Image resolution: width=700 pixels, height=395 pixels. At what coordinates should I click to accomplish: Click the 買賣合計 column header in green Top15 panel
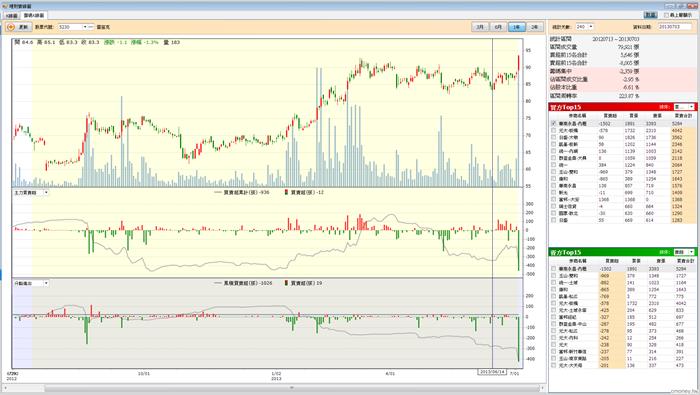pyautogui.click(x=685, y=261)
